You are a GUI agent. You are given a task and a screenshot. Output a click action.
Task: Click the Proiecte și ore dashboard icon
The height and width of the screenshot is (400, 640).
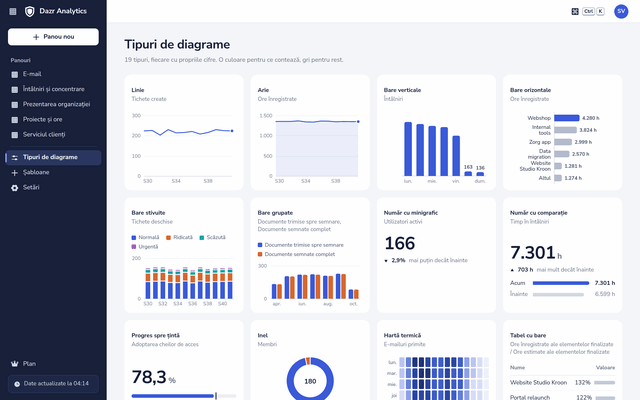pyautogui.click(x=15, y=120)
